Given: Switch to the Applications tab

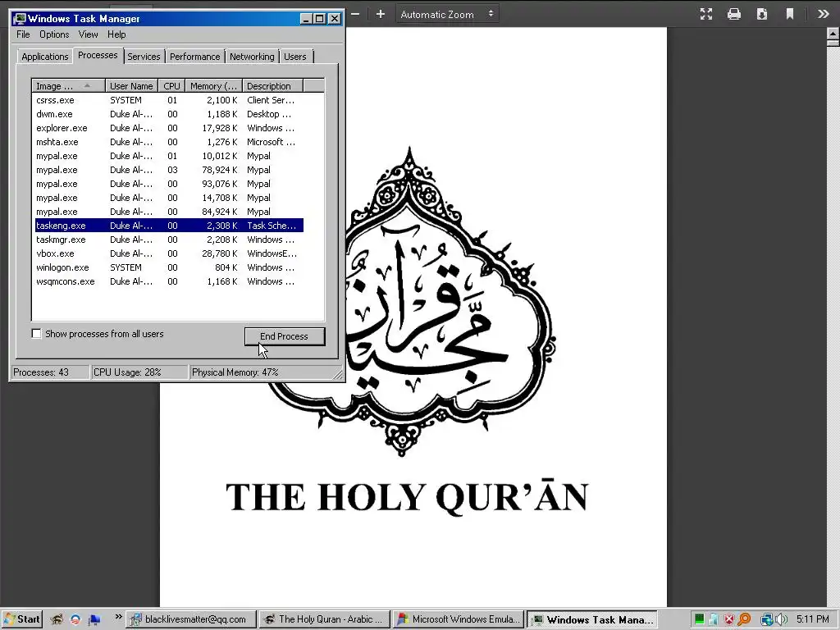Looking at the screenshot, I should click(x=45, y=57).
